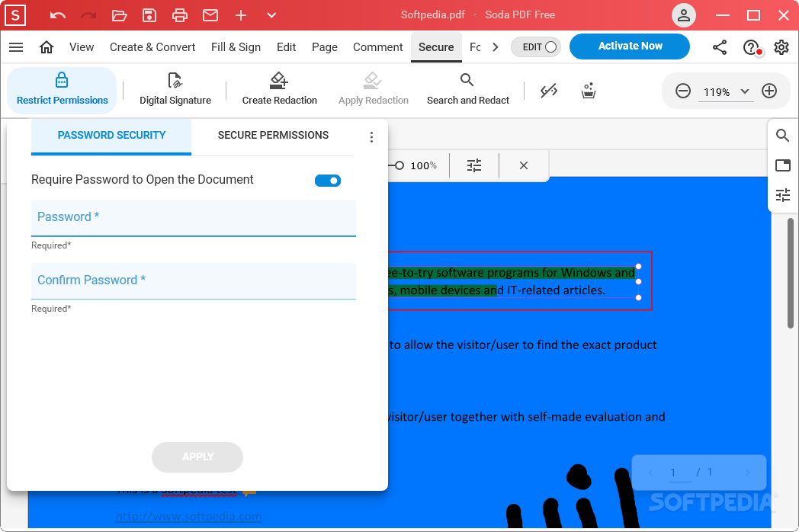Click the Password input field
Image resolution: width=799 pixels, height=532 pixels.
(x=194, y=218)
